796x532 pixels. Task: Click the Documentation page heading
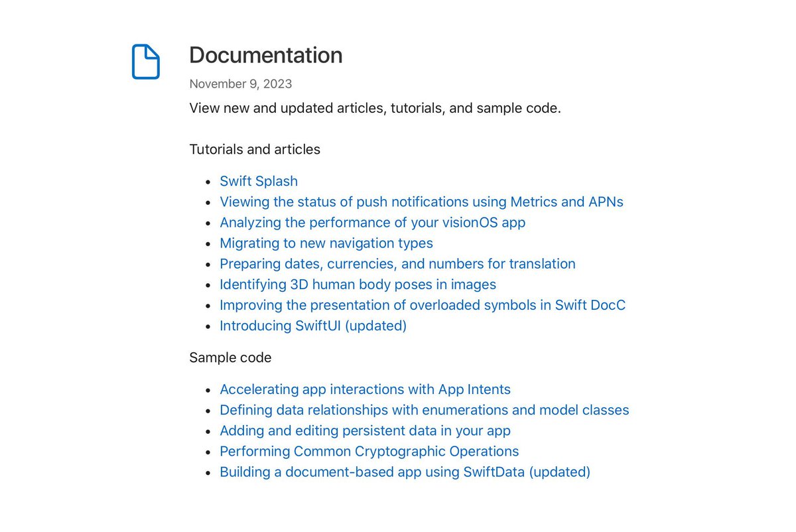[x=266, y=54]
